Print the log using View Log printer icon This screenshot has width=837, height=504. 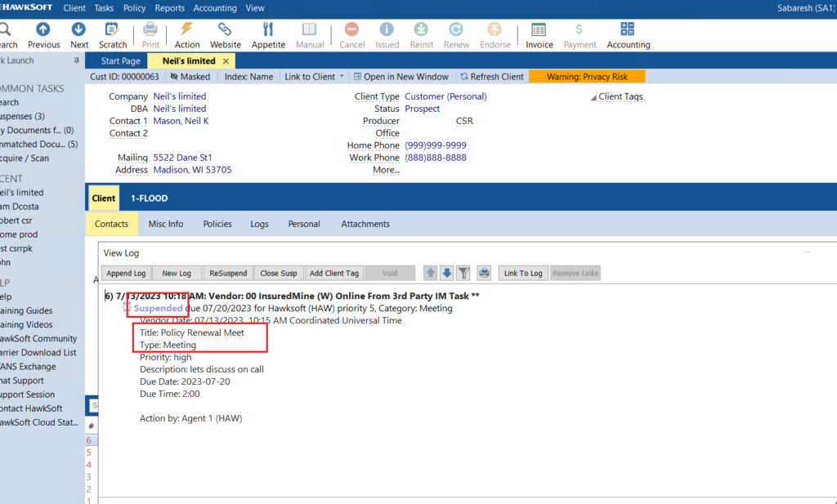pyautogui.click(x=484, y=273)
